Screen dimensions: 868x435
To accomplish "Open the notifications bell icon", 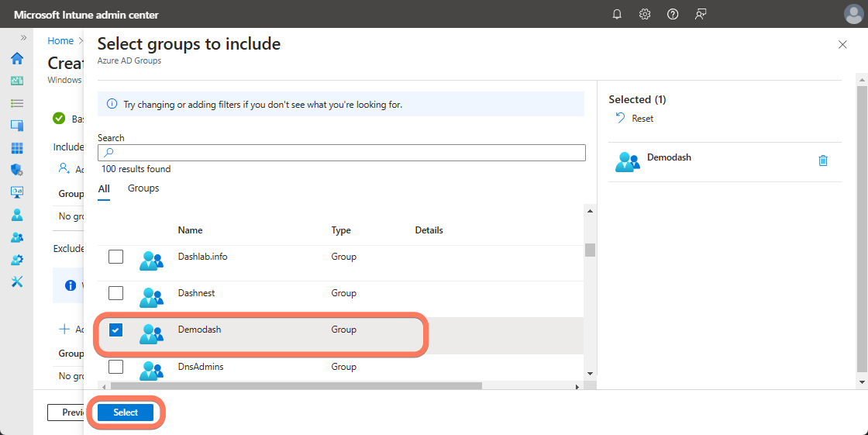I will (x=617, y=14).
